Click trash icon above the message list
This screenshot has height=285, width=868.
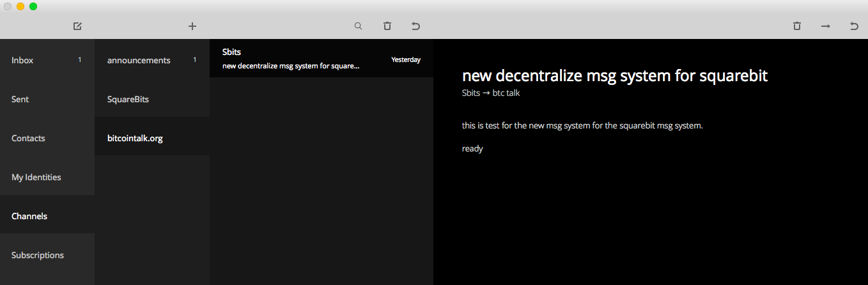(387, 26)
